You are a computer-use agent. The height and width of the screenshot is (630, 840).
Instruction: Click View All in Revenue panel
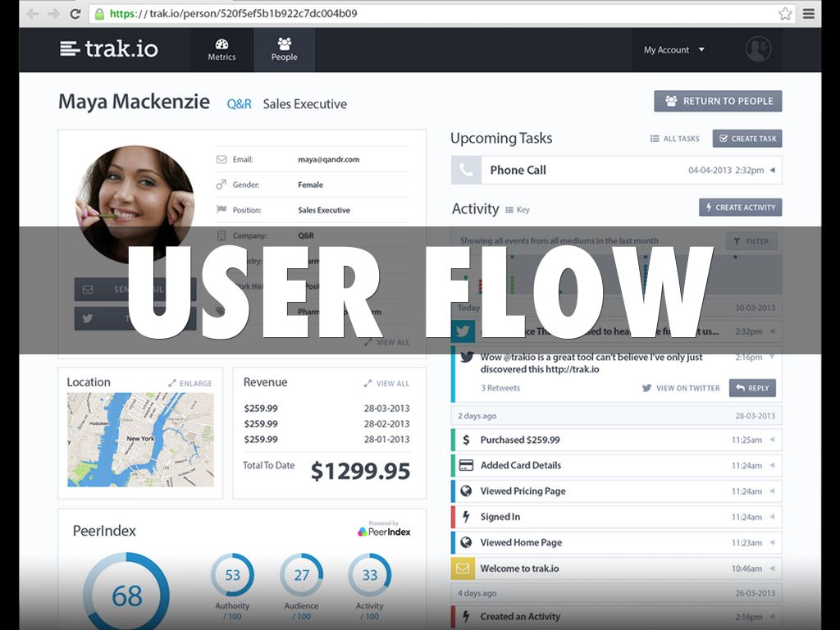pyautogui.click(x=386, y=383)
